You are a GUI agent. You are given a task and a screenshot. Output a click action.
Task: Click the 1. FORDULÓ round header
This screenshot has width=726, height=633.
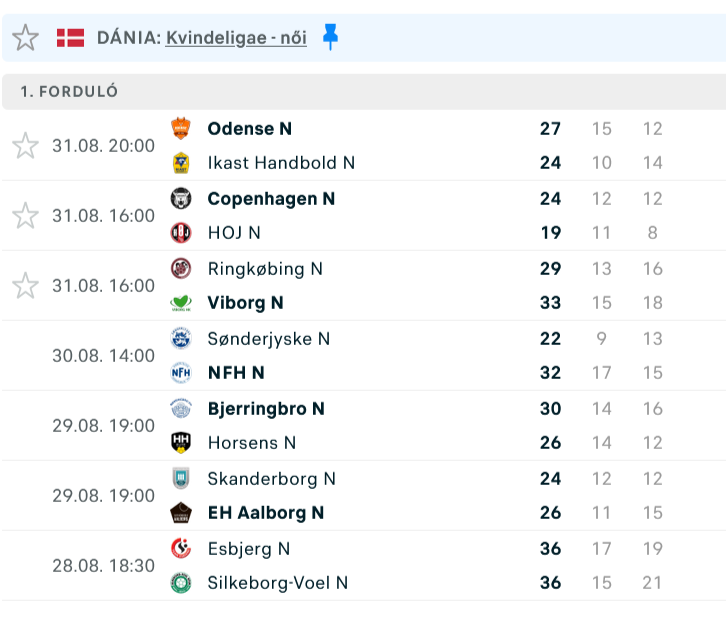tap(69, 92)
